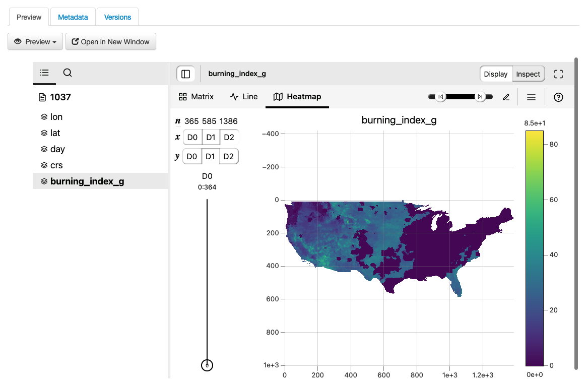
Task: Toggle the sidebar panel icon
Action: [185, 74]
